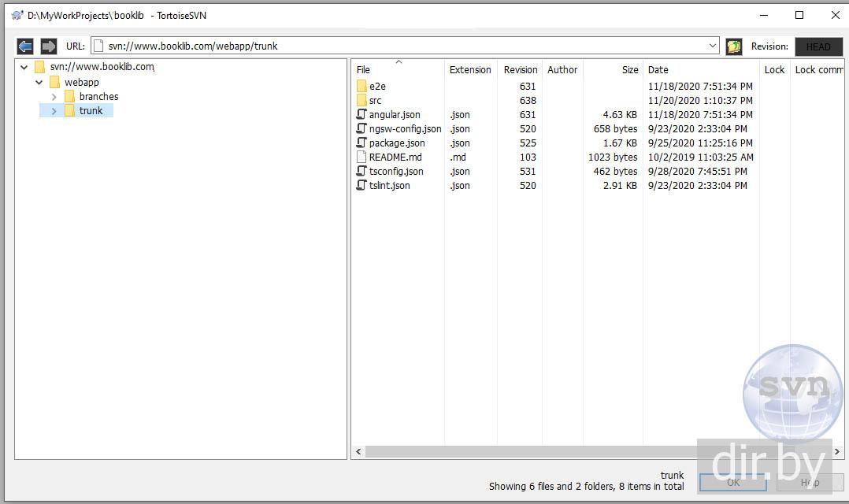Click the tslint.json file icon
The width and height of the screenshot is (849, 504).
click(x=361, y=185)
